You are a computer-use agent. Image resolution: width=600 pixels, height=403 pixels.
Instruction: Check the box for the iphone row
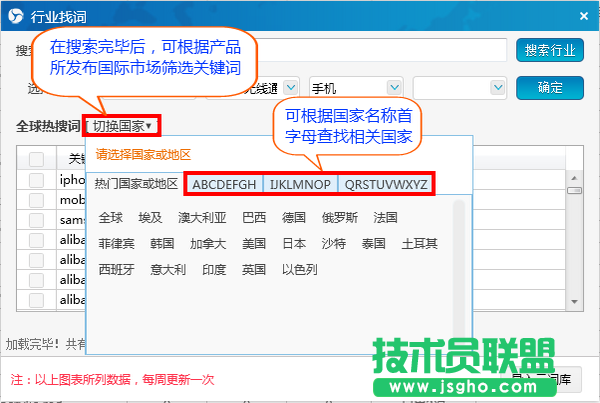36,180
